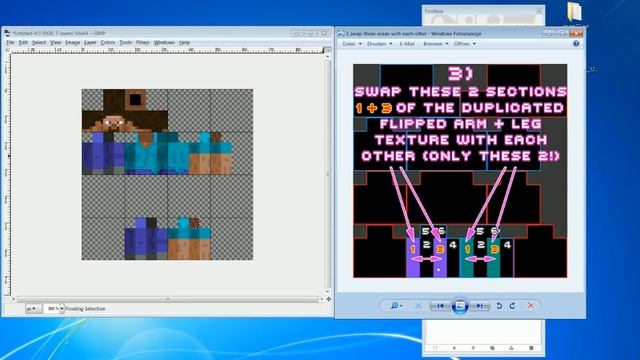Open the Edit menu in GIMP
The width and height of the screenshot is (640, 360).
(23, 42)
